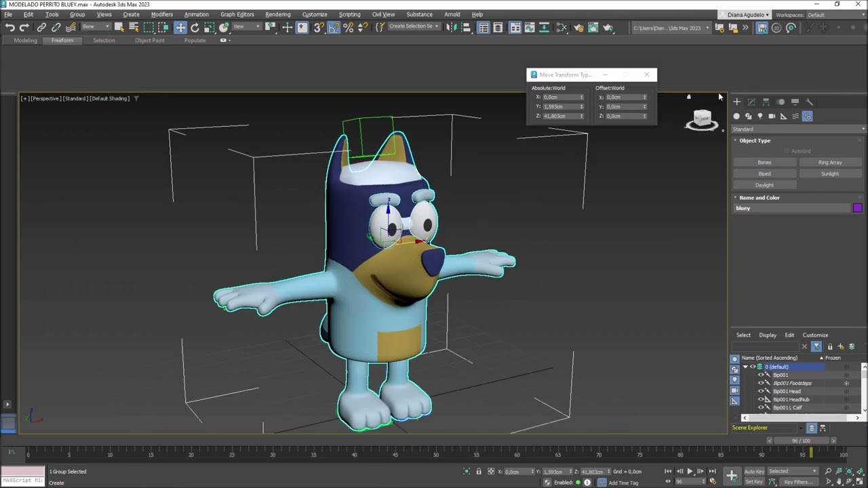868x488 pixels.
Task: Activate the Select Object tool
Action: (x=119, y=27)
